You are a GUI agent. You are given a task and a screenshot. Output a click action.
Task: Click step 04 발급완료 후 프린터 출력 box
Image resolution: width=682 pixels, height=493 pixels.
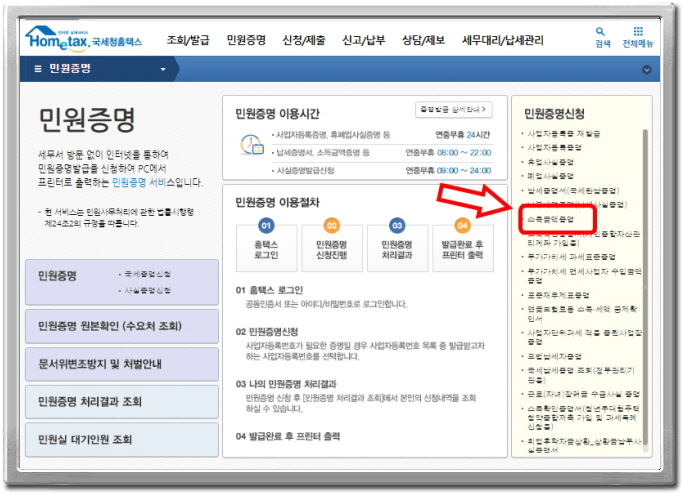463,248
